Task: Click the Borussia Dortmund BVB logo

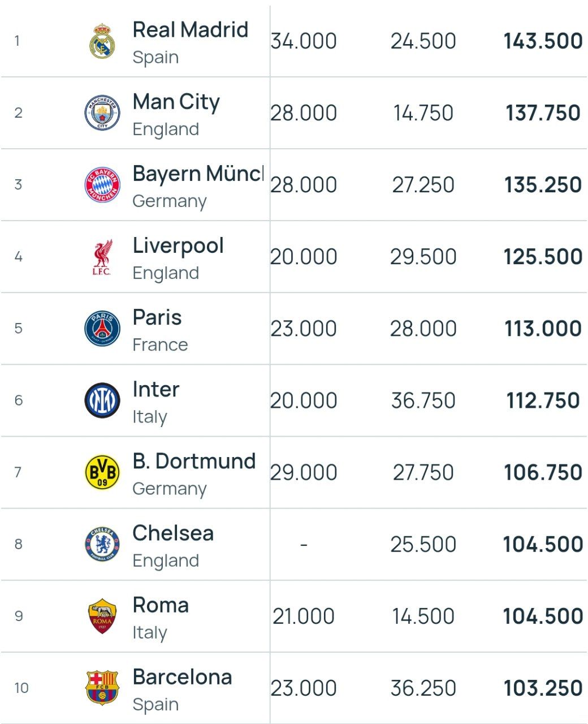Action: click(102, 472)
